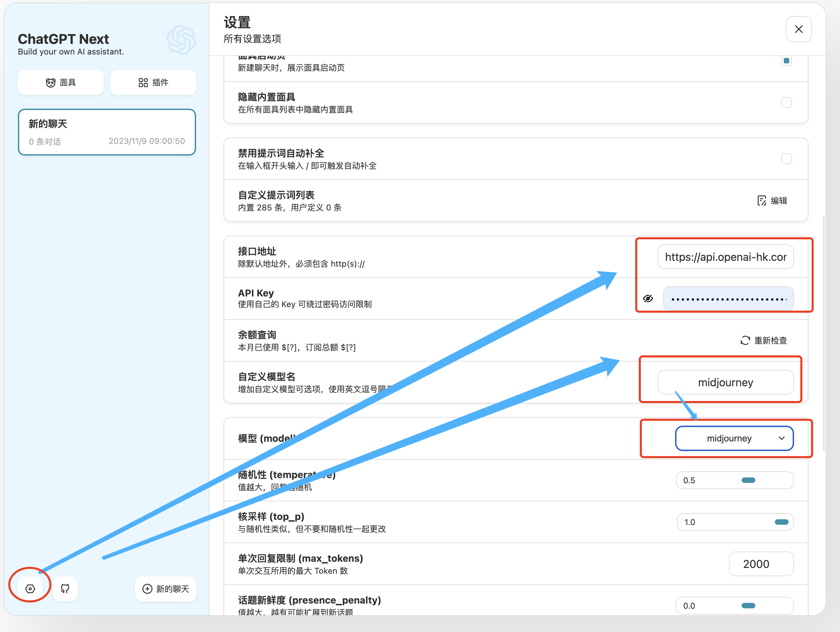Click the custom model name field
840x632 pixels.
[725, 382]
